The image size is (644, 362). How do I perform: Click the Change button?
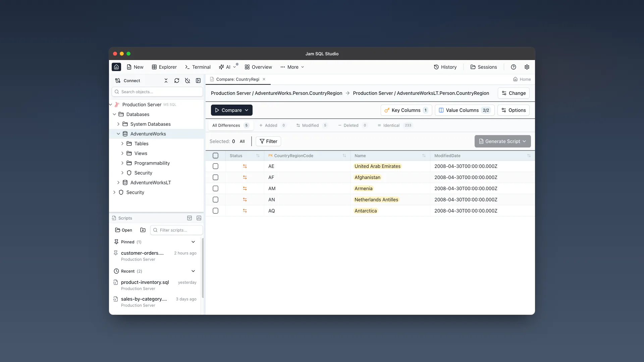[514, 93]
